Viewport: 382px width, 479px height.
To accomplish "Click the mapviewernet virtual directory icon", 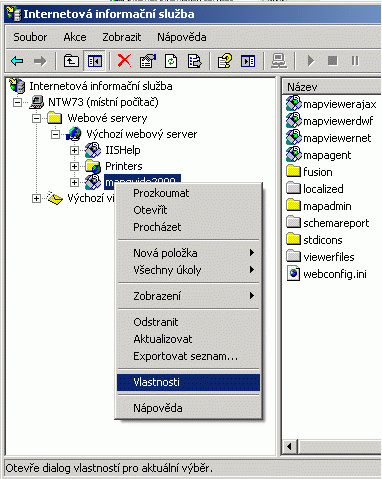I will tap(294, 137).
